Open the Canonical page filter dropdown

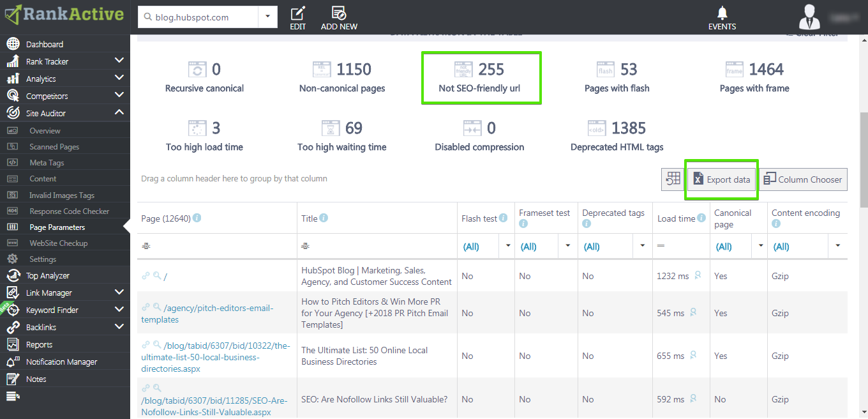tap(760, 246)
